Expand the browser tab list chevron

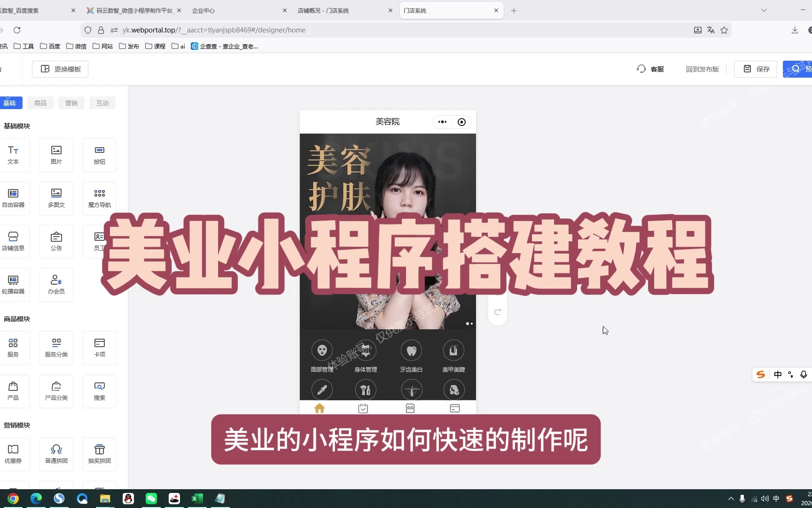(764, 10)
